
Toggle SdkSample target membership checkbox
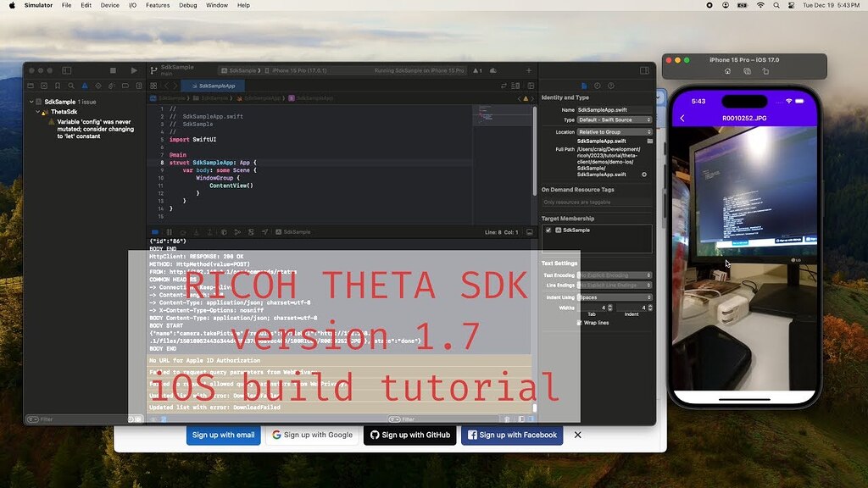(x=548, y=230)
